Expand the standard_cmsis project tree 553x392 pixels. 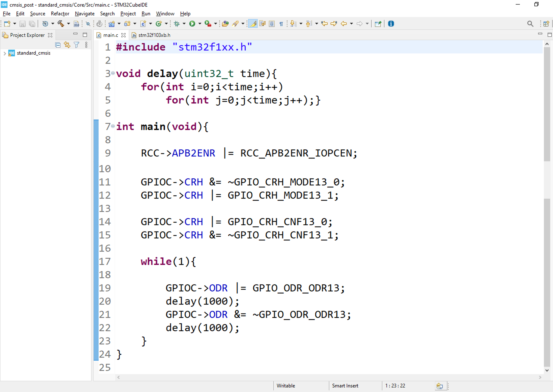point(5,53)
